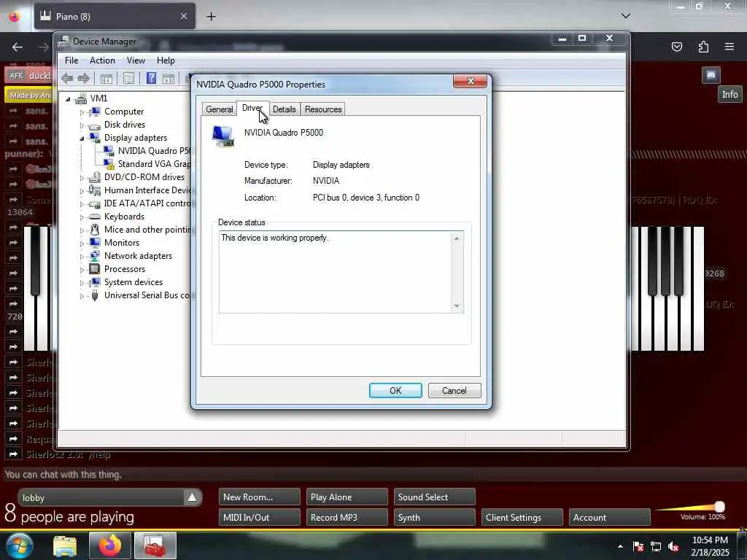This screenshot has width=747, height=560.
Task: Click the Synth button
Action: point(435,518)
